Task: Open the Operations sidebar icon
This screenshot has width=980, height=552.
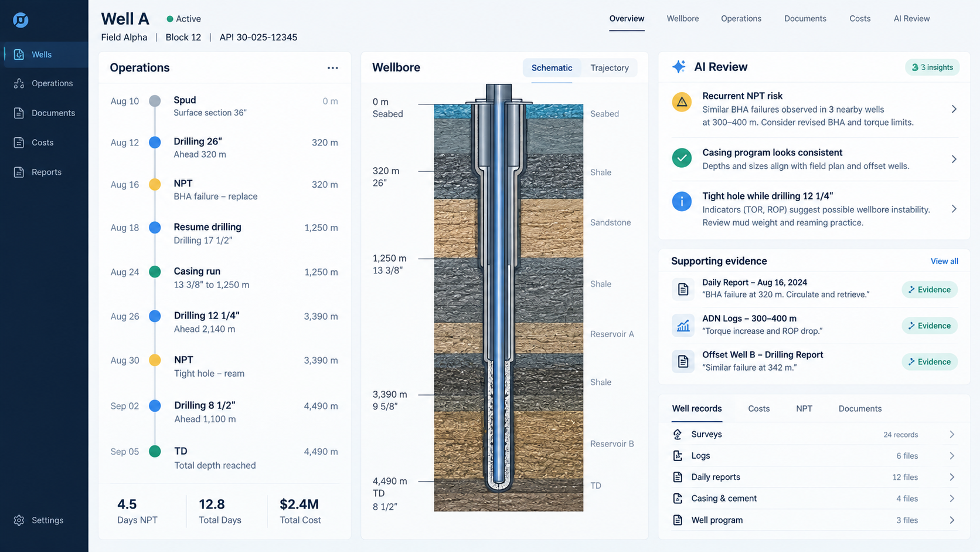Action: [x=19, y=83]
